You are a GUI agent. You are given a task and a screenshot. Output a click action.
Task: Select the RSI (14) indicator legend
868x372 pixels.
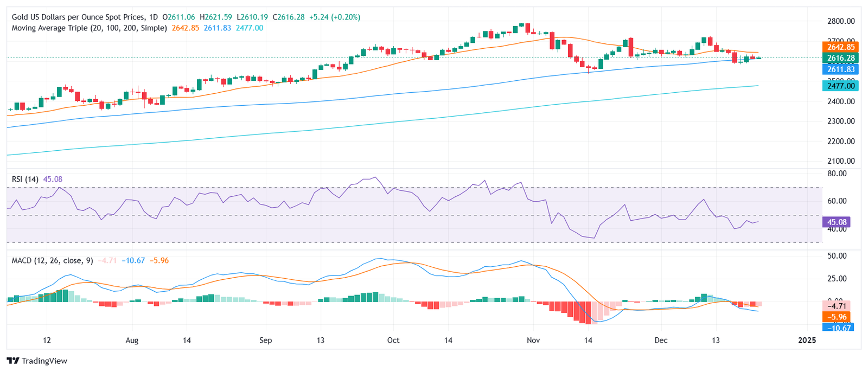[25, 179]
